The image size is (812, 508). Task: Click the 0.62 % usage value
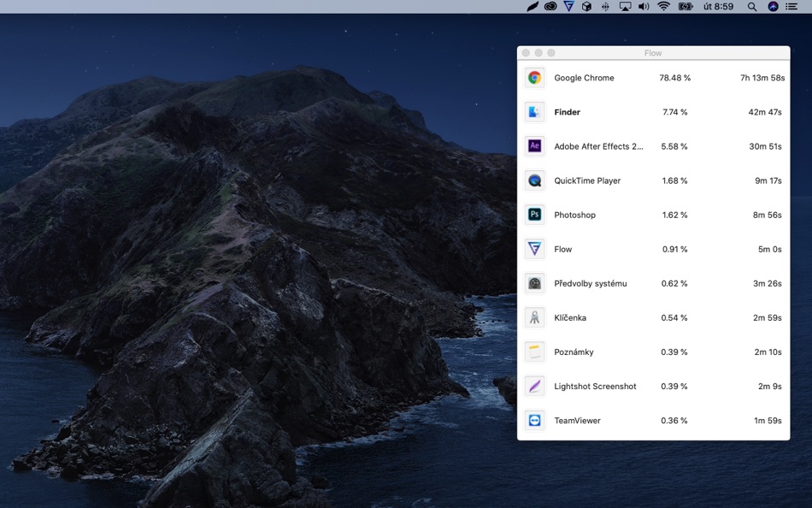tap(674, 283)
